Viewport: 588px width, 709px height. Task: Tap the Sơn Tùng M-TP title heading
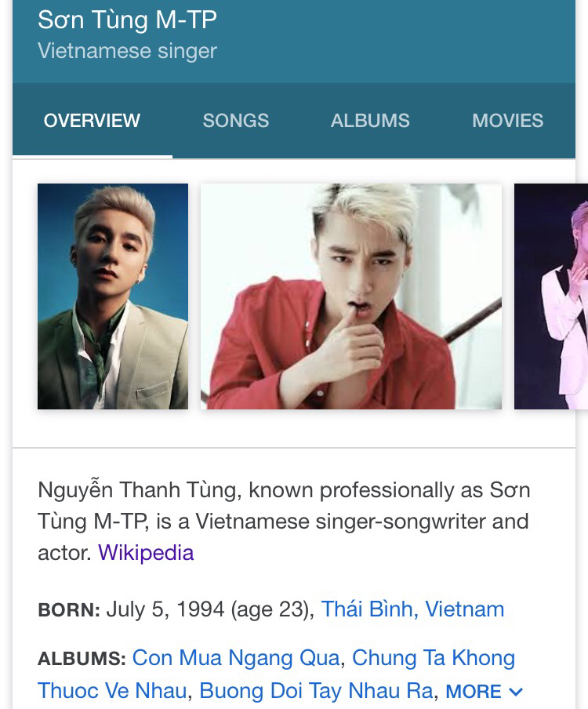127,20
